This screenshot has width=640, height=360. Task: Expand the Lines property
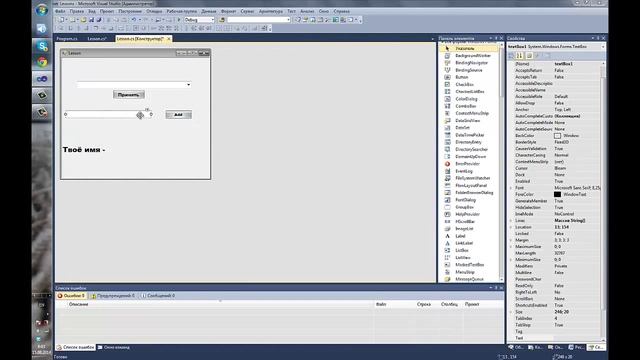pyautogui.click(x=511, y=220)
